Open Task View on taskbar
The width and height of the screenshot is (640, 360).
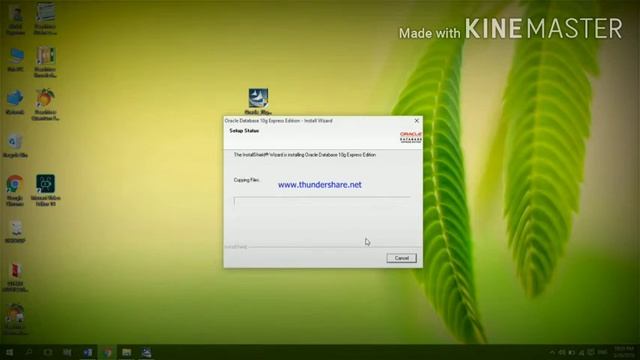[67, 352]
